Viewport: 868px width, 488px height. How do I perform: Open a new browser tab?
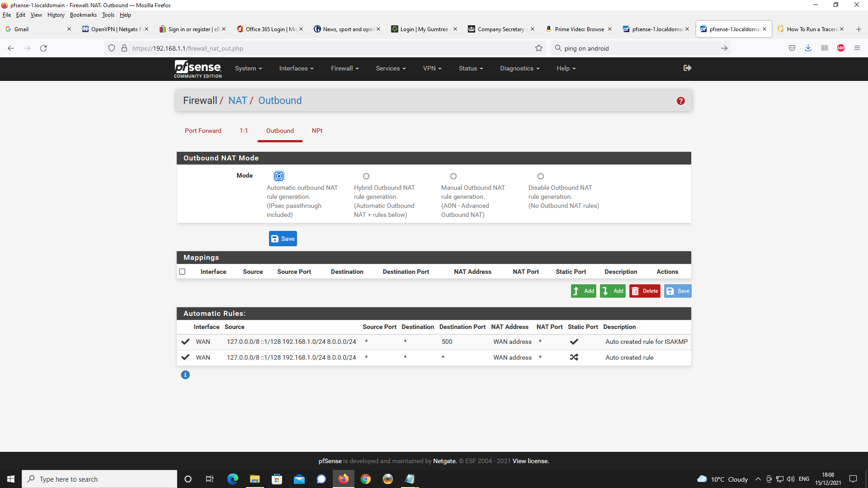pos(859,29)
